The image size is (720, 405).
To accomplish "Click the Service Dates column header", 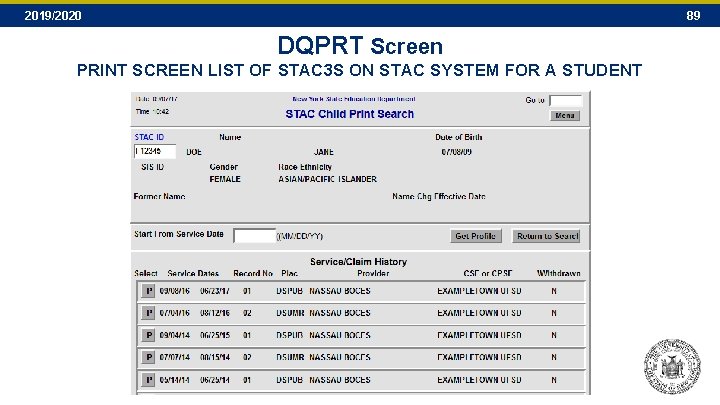I will pos(193,273).
